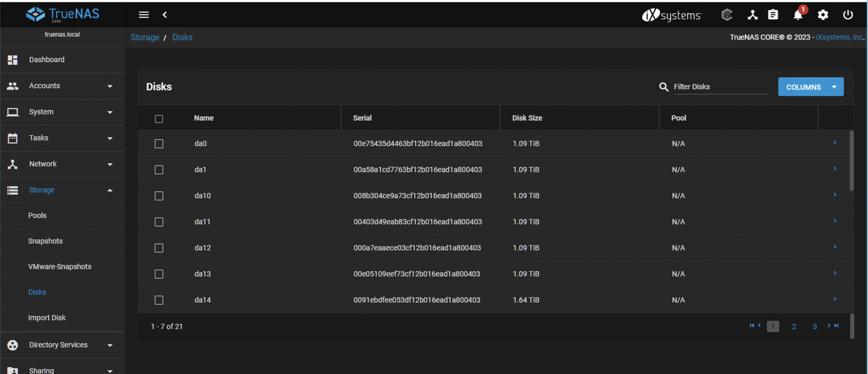Click the hamburger menu icon
Viewport: 868px width, 374px height.
(x=144, y=15)
